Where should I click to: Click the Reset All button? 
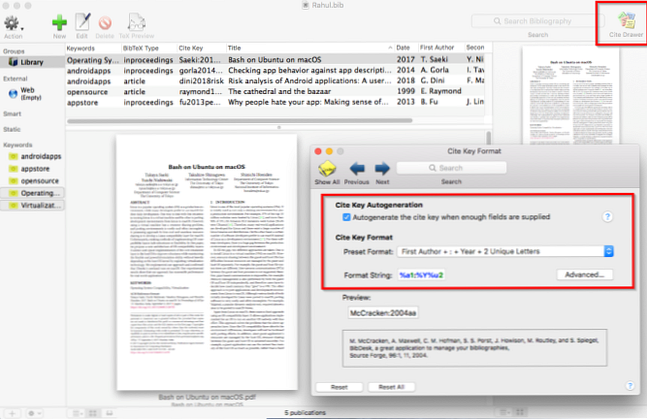(x=391, y=387)
